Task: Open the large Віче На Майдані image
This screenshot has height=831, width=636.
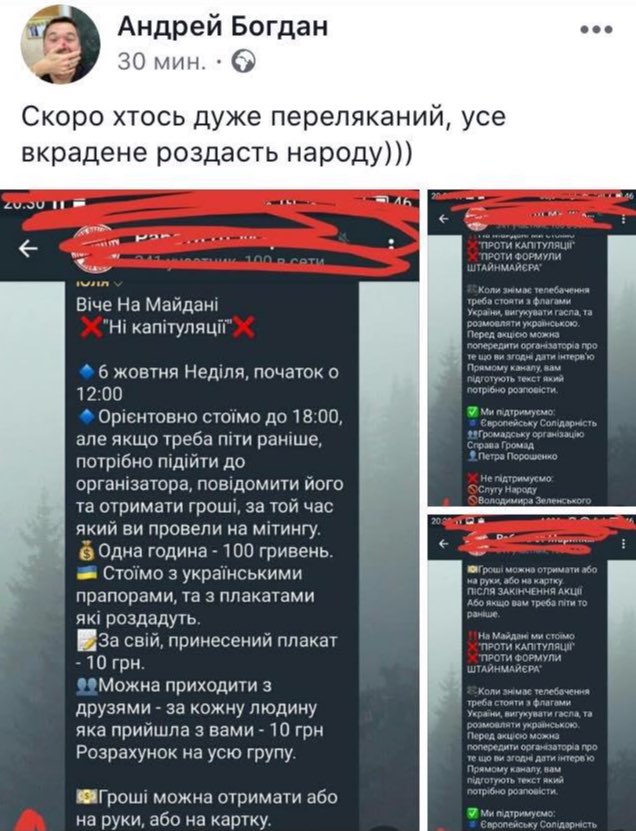Action: [209, 510]
